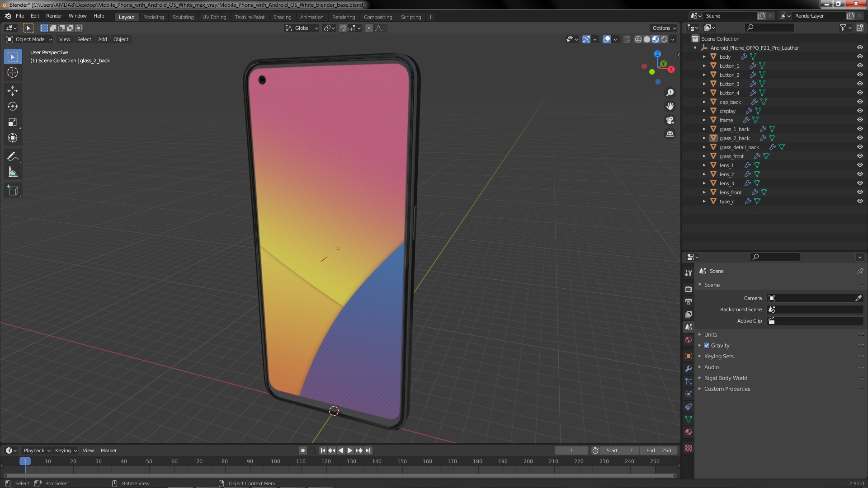This screenshot has height=488, width=868.
Task: Switch to the UV Editing workspace tab
Action: point(214,17)
